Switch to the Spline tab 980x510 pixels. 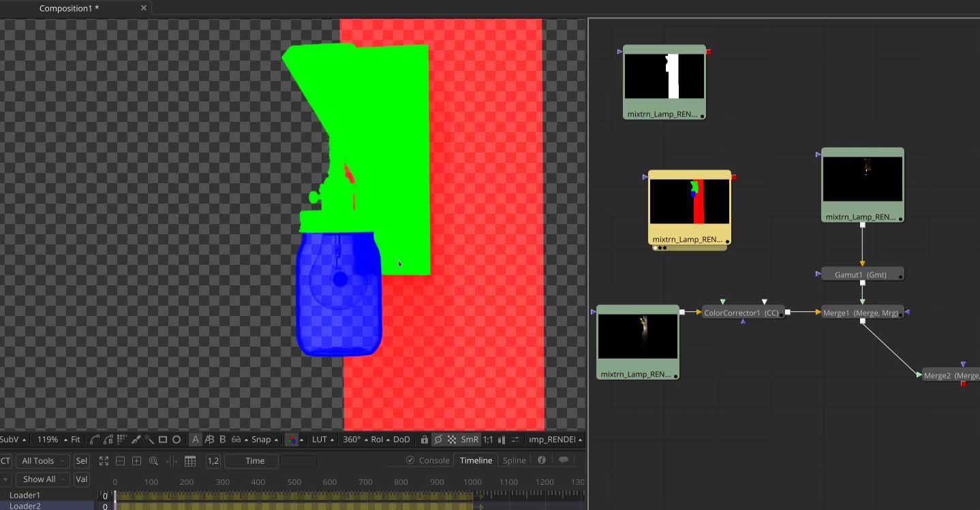[514, 461]
